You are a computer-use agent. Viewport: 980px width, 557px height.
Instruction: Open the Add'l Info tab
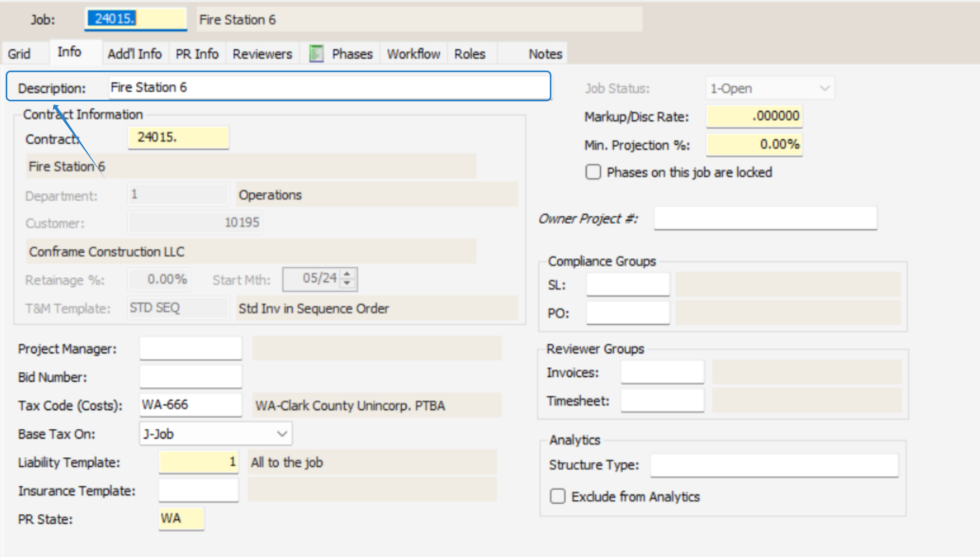tap(135, 54)
